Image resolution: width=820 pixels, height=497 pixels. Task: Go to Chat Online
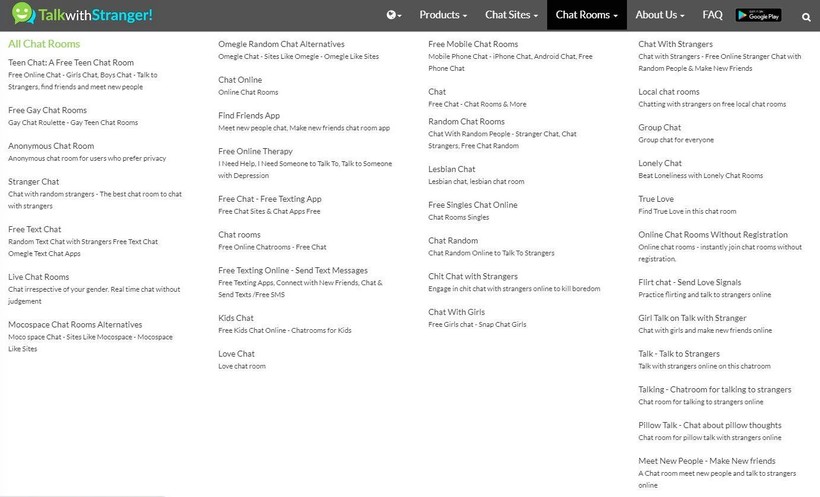point(240,80)
